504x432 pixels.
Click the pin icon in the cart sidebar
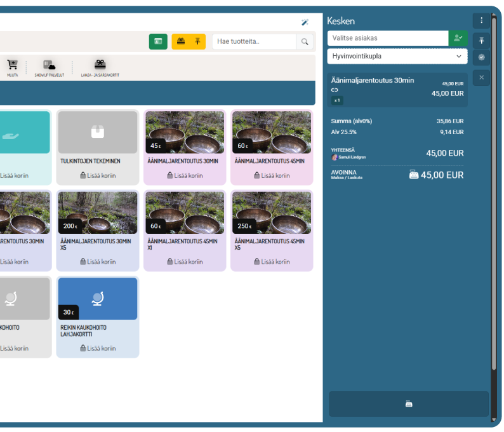pyautogui.click(x=481, y=40)
